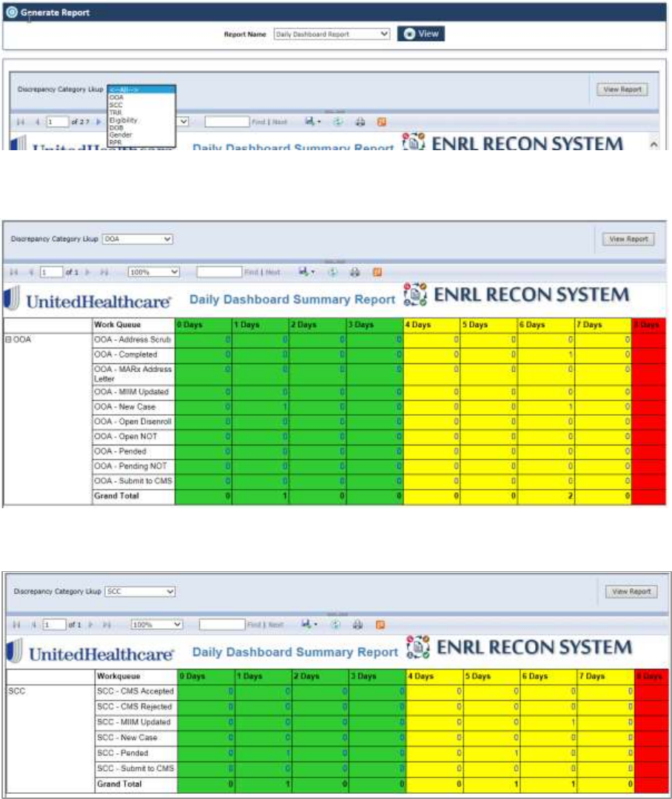Click the Find text field in SCC toolbar
This screenshot has height=799, width=672.
click(222, 624)
